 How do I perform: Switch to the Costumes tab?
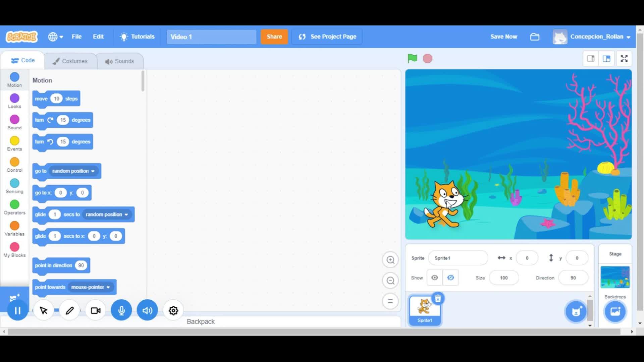coord(70,61)
